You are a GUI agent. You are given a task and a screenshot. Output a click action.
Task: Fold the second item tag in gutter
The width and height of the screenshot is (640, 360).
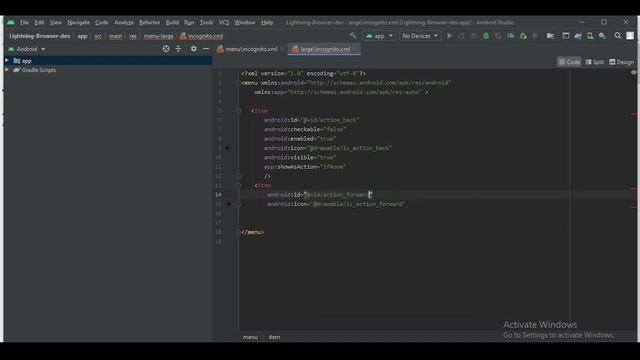pos(238,185)
